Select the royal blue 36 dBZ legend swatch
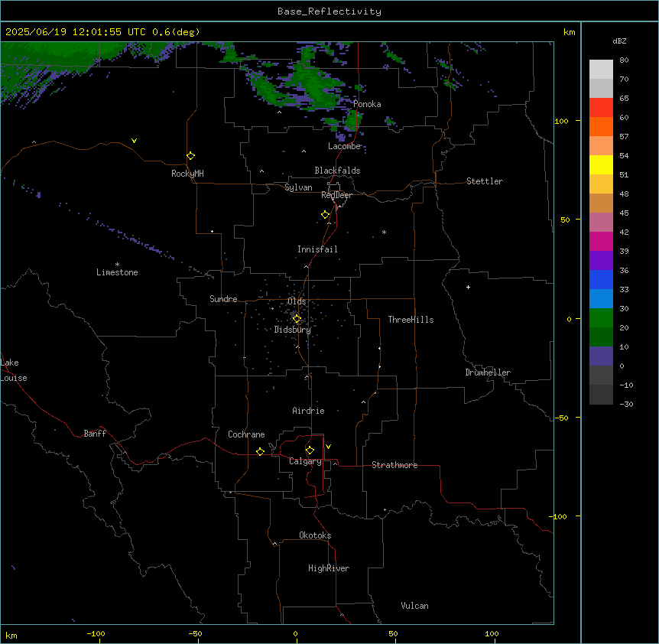659x644 pixels. click(x=601, y=279)
